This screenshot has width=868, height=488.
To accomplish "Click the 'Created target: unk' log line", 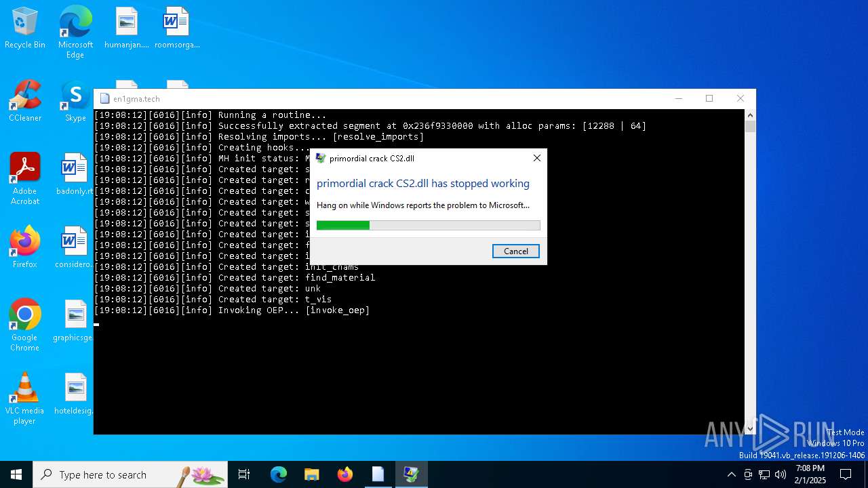I will tap(208, 289).
